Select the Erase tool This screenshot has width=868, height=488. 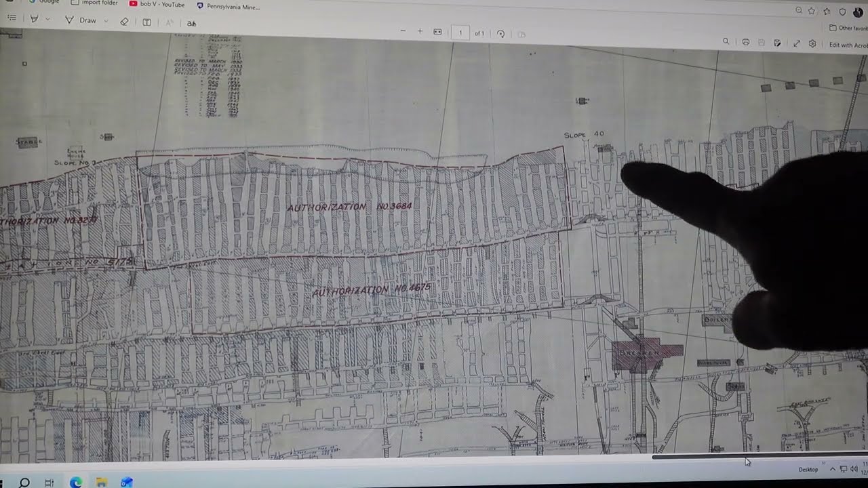(124, 22)
